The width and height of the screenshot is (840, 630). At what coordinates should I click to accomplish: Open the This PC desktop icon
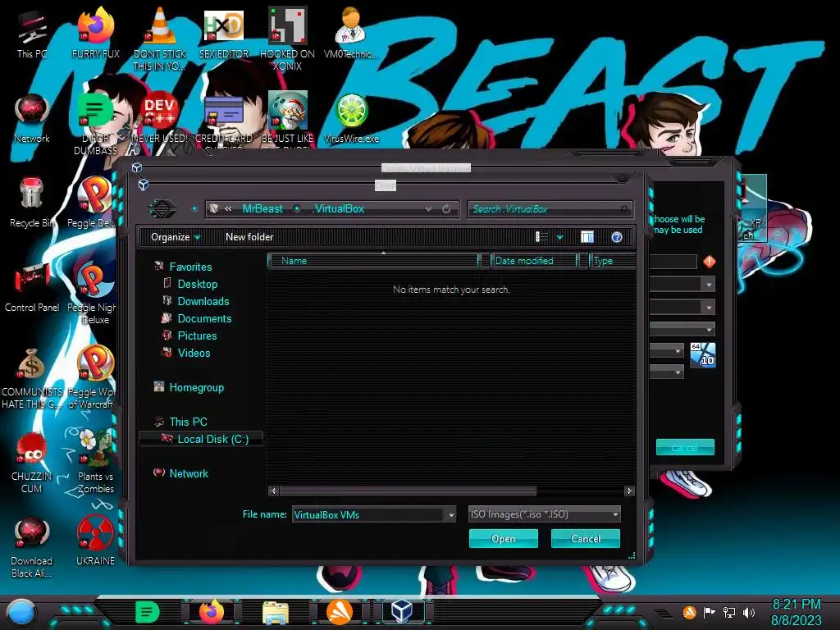pyautogui.click(x=32, y=34)
